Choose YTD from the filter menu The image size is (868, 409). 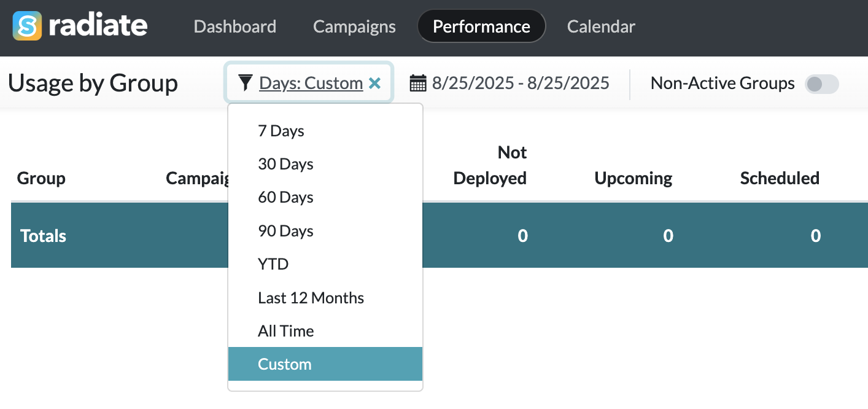(x=273, y=264)
